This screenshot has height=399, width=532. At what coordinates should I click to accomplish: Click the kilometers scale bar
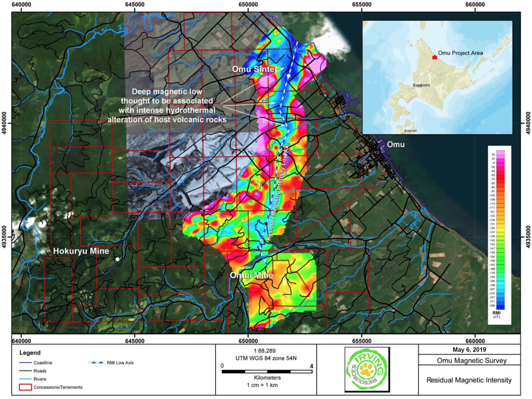(x=267, y=372)
